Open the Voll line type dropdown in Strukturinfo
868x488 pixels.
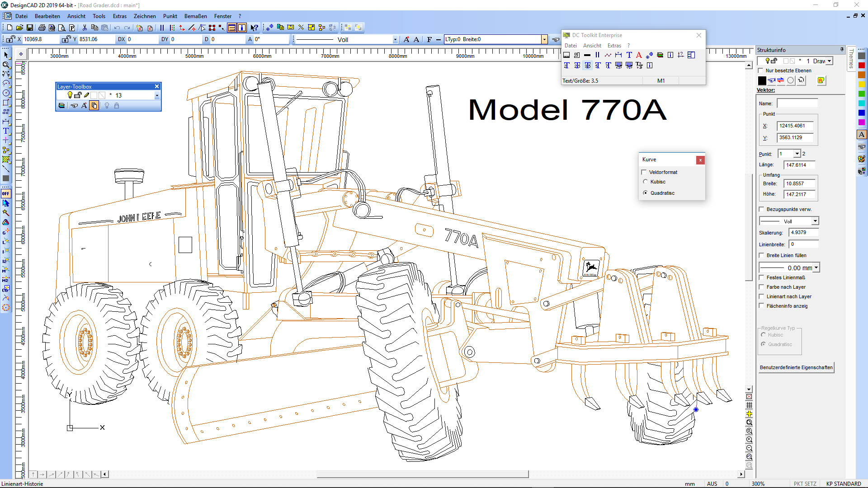click(815, 221)
